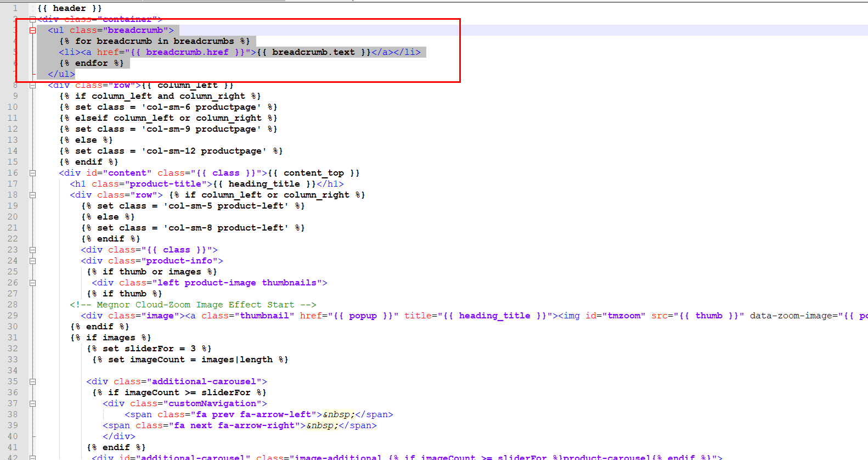Viewport: 868px width, 460px height.
Task: Click line number 29 in the margin
Action: [13, 316]
